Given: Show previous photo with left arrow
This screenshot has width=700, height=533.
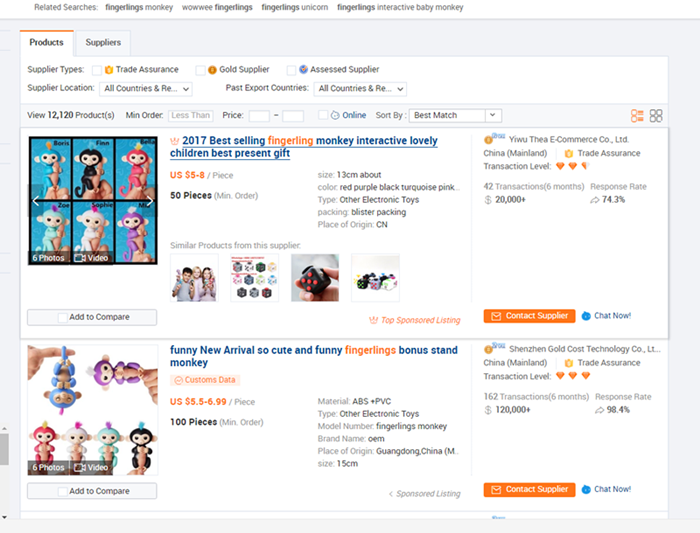Looking at the screenshot, I should point(36,202).
